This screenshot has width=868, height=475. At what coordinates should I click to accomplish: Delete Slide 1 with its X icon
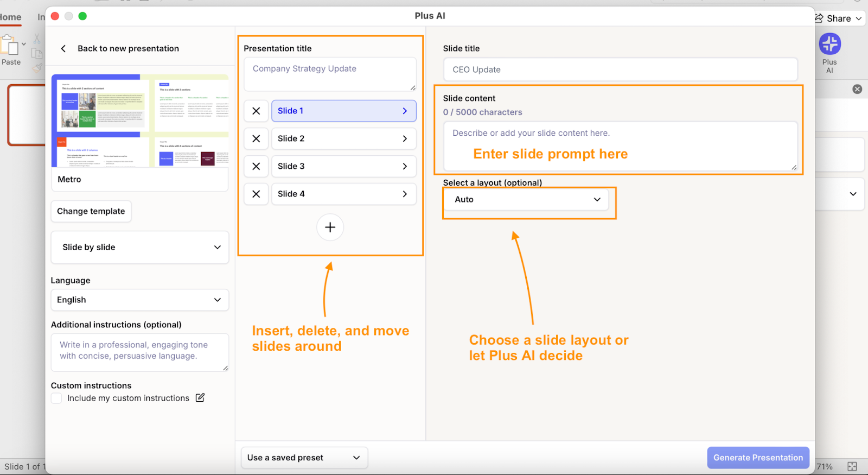click(x=256, y=111)
